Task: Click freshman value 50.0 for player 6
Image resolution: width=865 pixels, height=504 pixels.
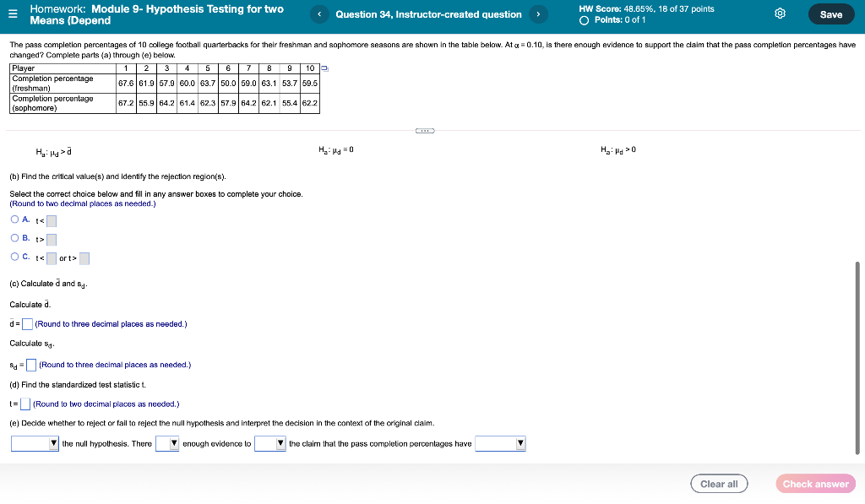Action: pyautogui.click(x=228, y=84)
